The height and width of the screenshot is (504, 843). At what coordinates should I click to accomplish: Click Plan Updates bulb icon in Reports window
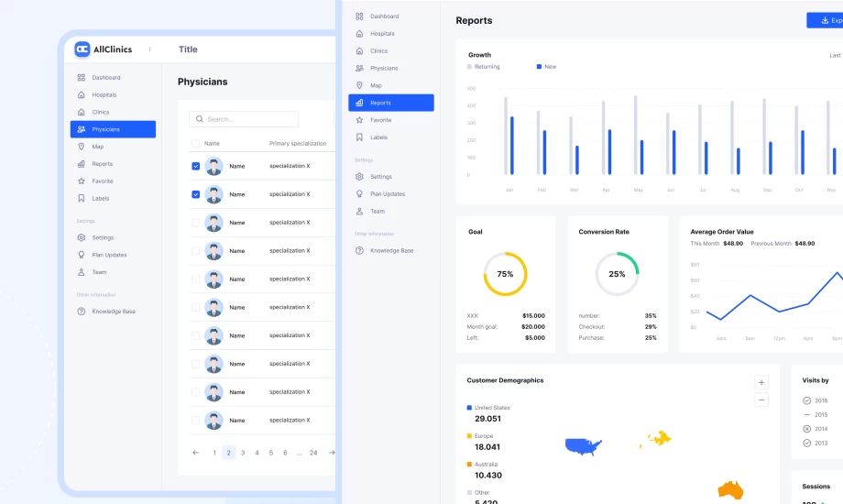point(360,193)
